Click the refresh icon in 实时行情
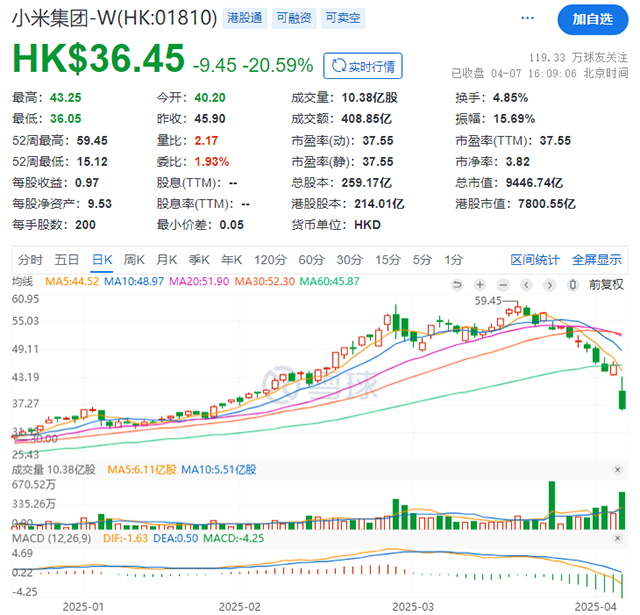 click(x=338, y=65)
